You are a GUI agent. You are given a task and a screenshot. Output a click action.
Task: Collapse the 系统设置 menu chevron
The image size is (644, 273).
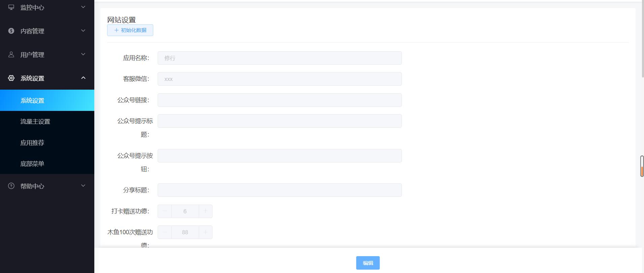tap(83, 78)
